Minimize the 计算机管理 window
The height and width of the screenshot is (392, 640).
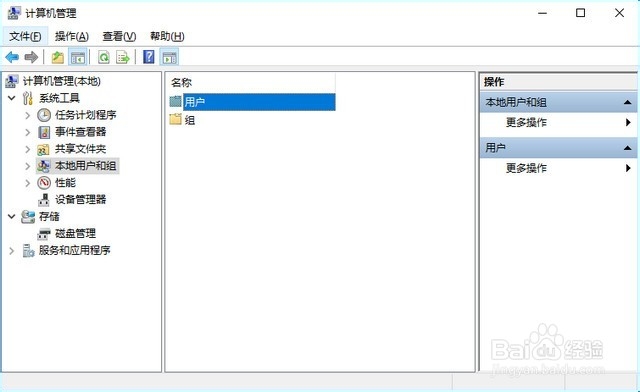coord(542,13)
